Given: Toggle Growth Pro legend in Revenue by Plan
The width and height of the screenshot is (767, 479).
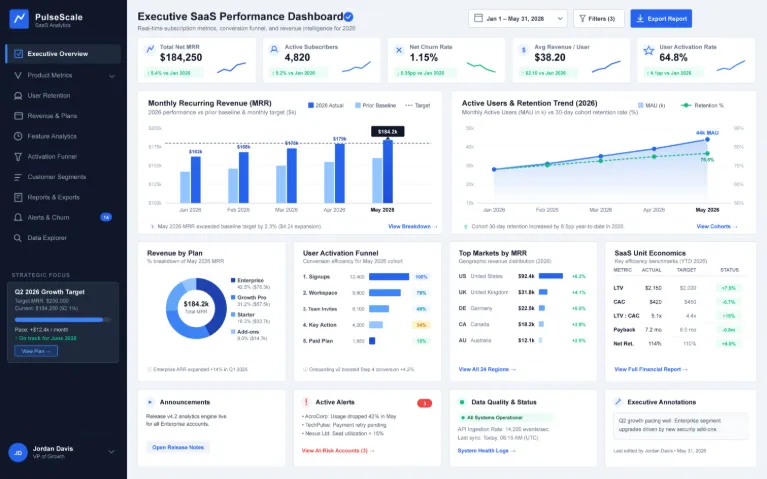Looking at the screenshot, I should [249, 300].
